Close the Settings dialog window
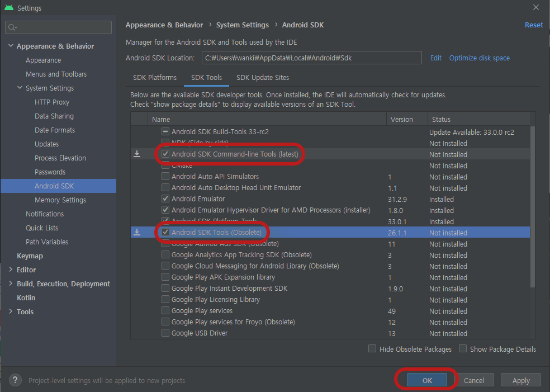Screen dimensions: 550x392 [536, 7]
